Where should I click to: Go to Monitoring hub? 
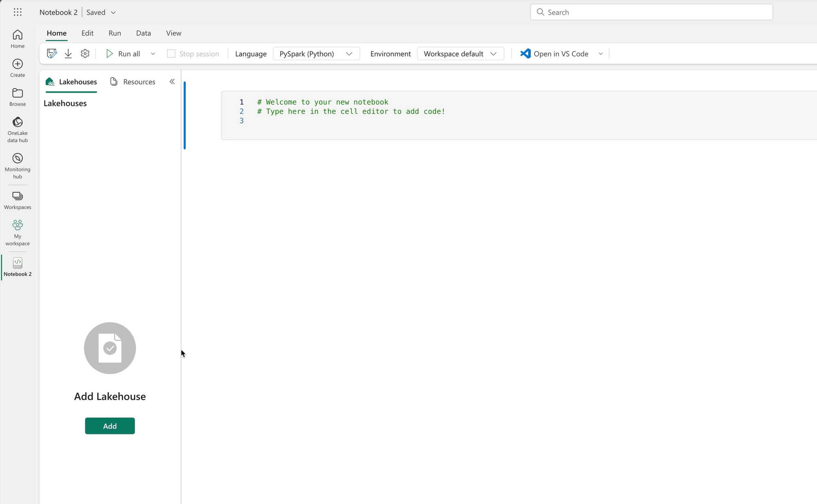(18, 165)
